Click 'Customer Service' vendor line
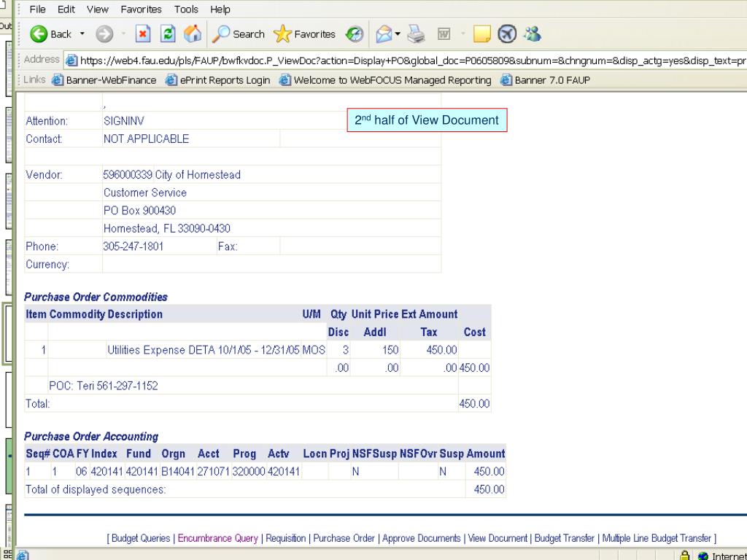 click(145, 192)
